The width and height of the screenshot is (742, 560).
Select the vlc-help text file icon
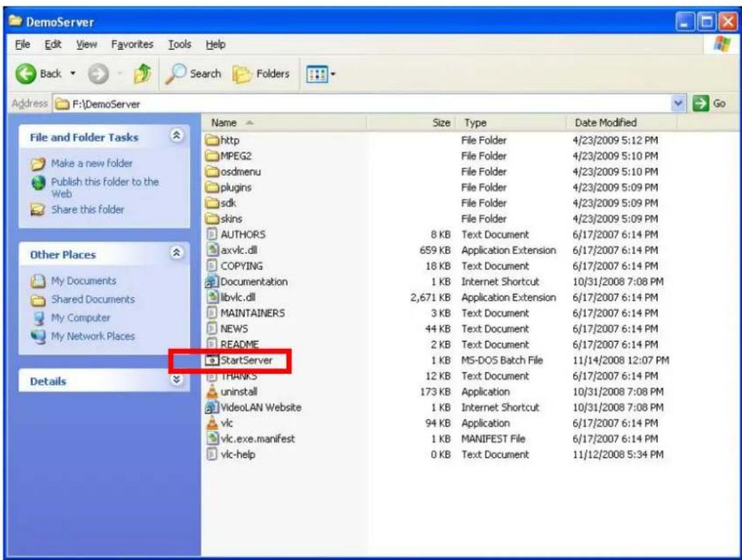[x=212, y=454]
